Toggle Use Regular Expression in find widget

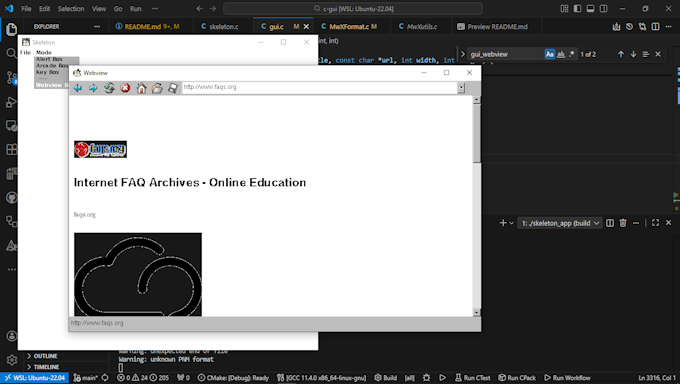[x=572, y=54]
